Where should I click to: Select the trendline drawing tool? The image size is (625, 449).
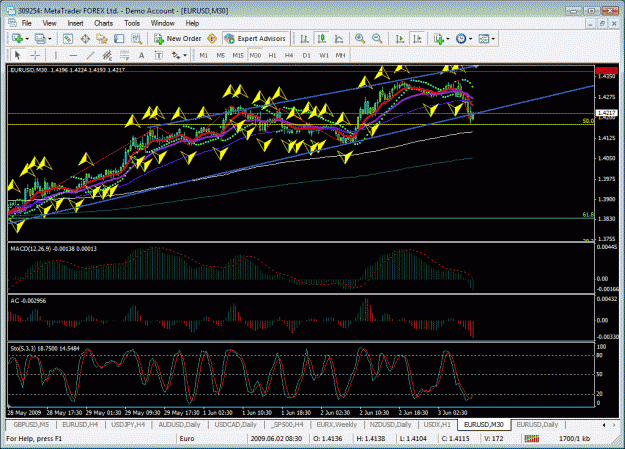pos(90,55)
